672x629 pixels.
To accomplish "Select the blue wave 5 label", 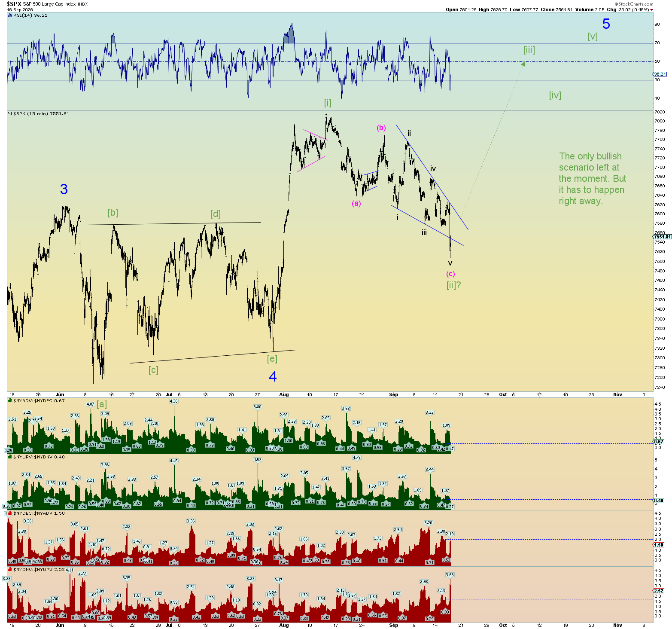I will pos(606,24).
